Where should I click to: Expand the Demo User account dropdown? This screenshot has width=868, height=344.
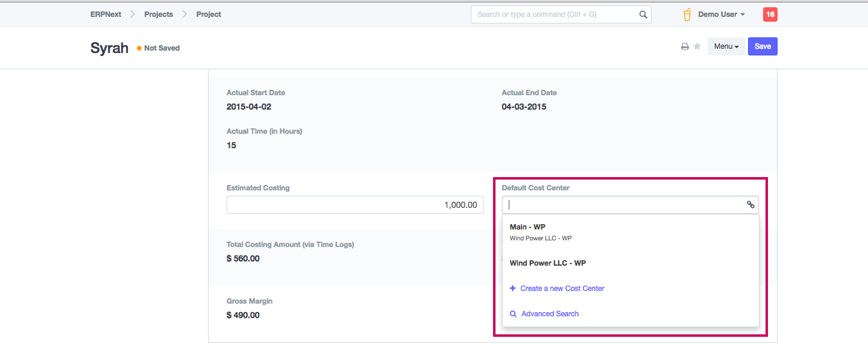point(722,14)
